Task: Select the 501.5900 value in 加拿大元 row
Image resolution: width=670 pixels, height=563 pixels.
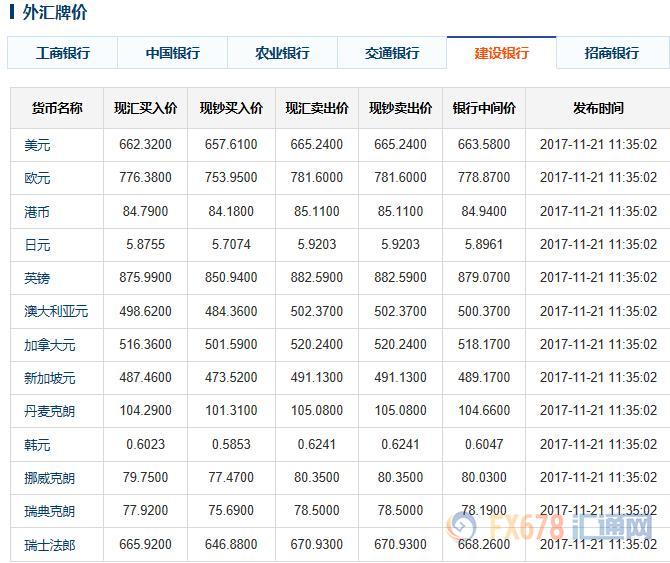Action: click(x=231, y=344)
